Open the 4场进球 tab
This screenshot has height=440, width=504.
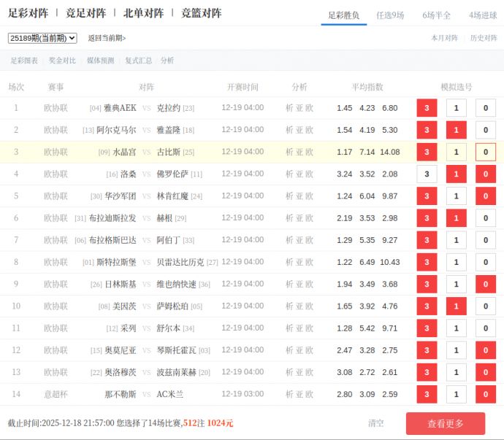[x=483, y=15]
